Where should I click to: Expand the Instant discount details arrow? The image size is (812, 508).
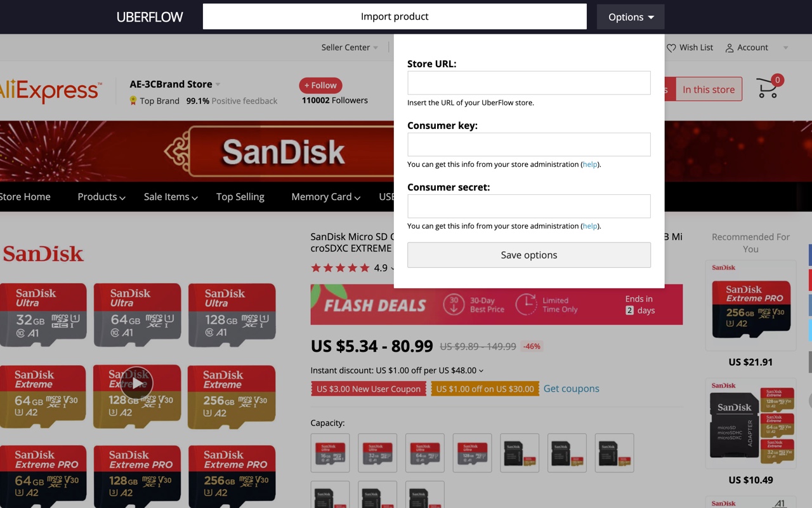(481, 371)
